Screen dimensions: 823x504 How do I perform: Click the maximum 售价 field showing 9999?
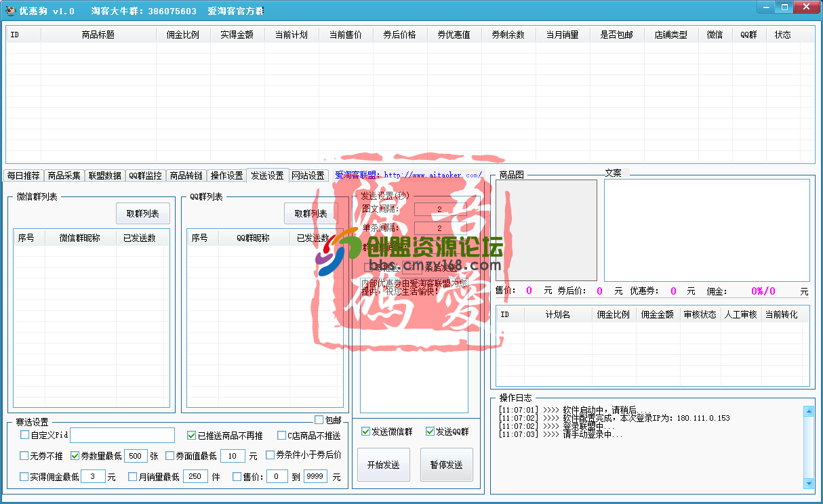[316, 477]
